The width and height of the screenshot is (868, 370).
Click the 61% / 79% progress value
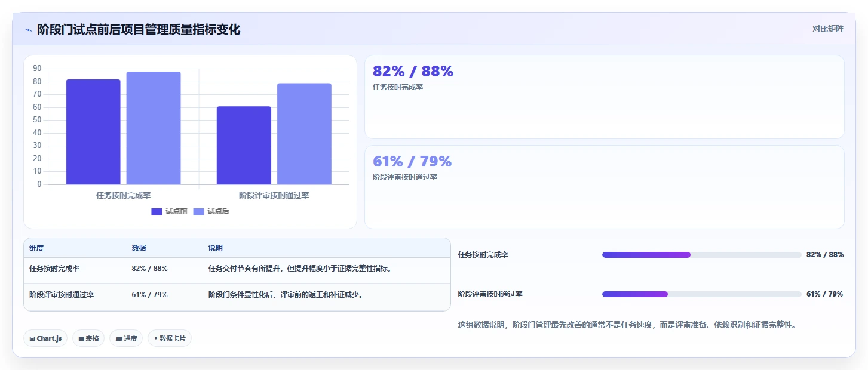[825, 294]
